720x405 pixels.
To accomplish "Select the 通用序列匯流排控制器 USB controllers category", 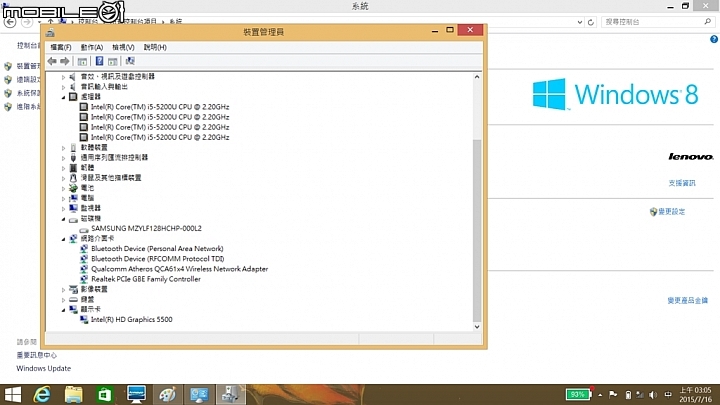I will coord(114,158).
